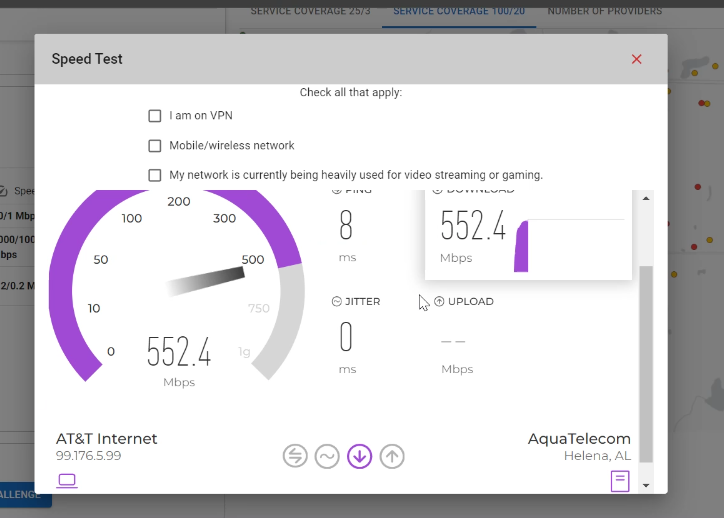Image resolution: width=724 pixels, height=518 pixels.
Task: Click the up-arrow icon beside UPLOAD label
Action: [x=439, y=301]
